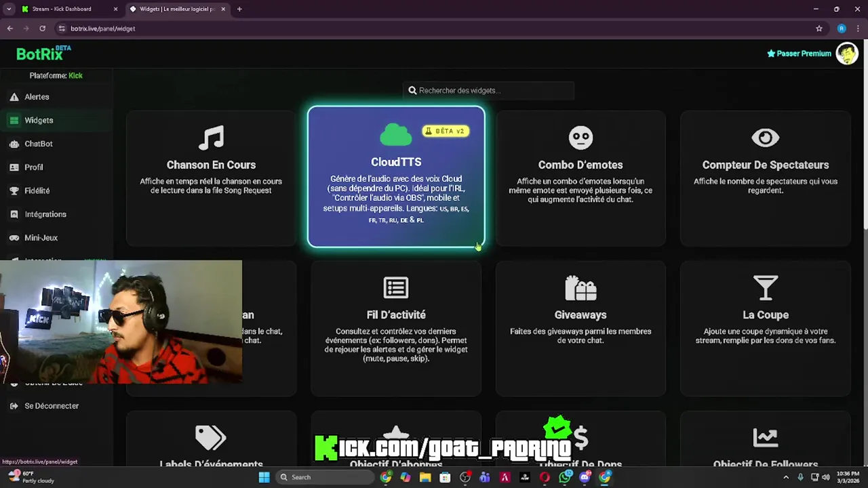Click the Kick platform label

click(x=75, y=75)
